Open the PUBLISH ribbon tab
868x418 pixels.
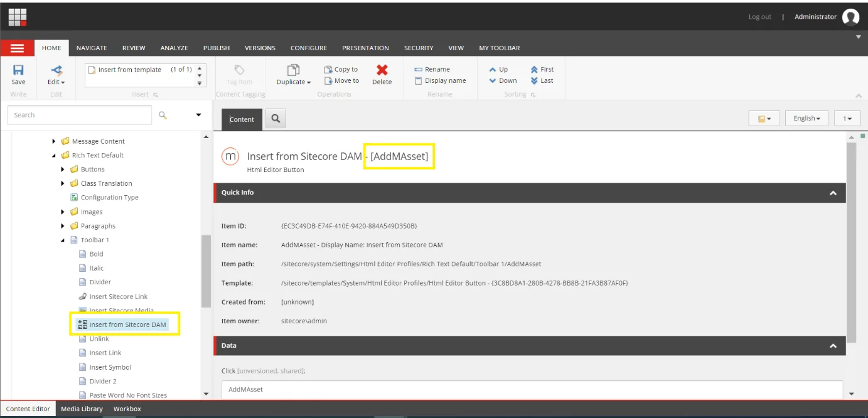217,48
